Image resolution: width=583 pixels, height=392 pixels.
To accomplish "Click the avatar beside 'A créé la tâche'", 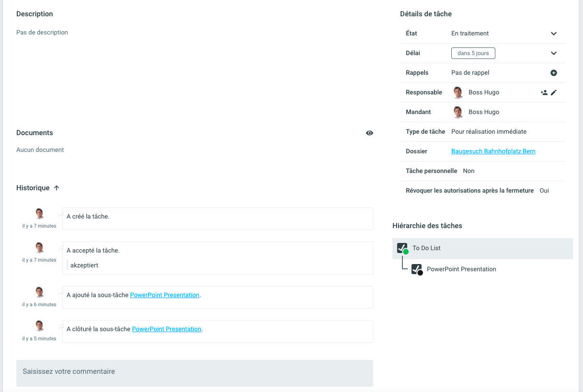I will pos(39,214).
